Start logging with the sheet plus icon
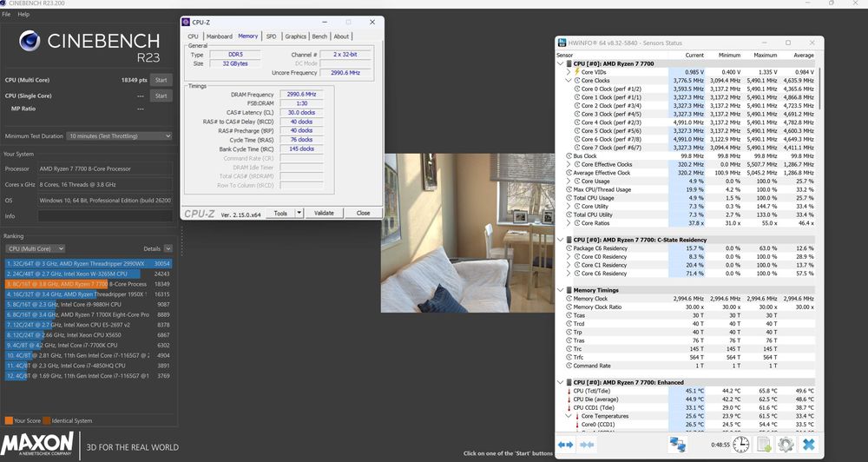This screenshot has width=868, height=462. click(x=765, y=445)
